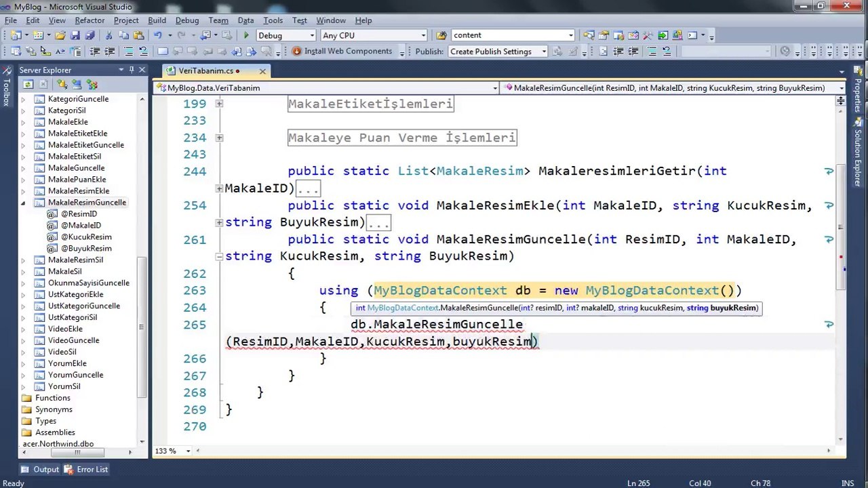This screenshot has height=488, width=868.
Task: Click Install Web Components button
Action: point(342,52)
